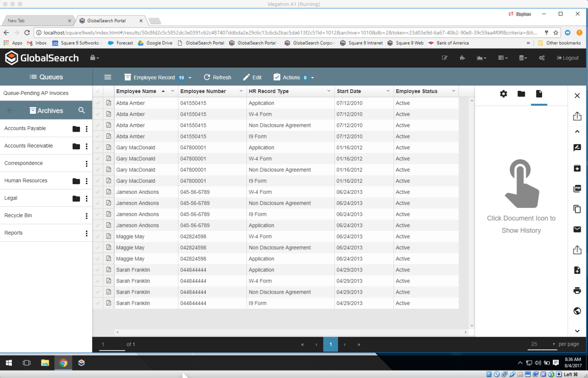Click the globe icon in right toolbar
The image size is (588, 378).
point(577,311)
